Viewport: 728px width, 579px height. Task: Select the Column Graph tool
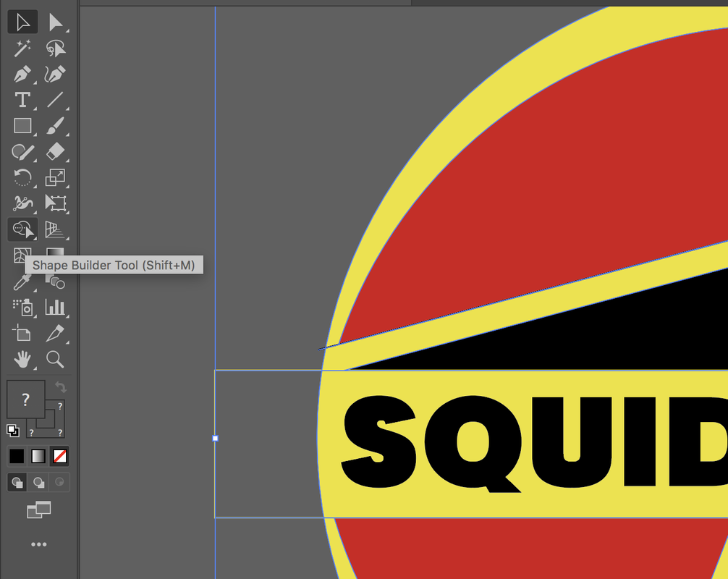pyautogui.click(x=55, y=308)
